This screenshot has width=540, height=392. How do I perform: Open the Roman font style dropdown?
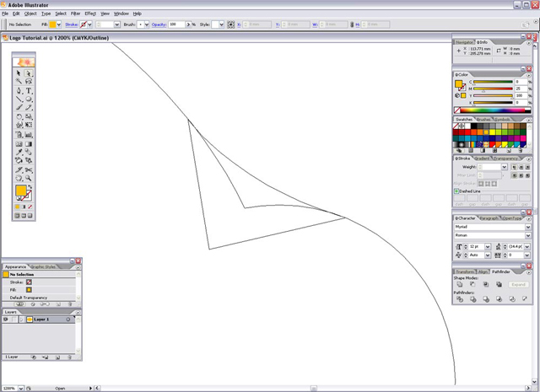(527, 235)
